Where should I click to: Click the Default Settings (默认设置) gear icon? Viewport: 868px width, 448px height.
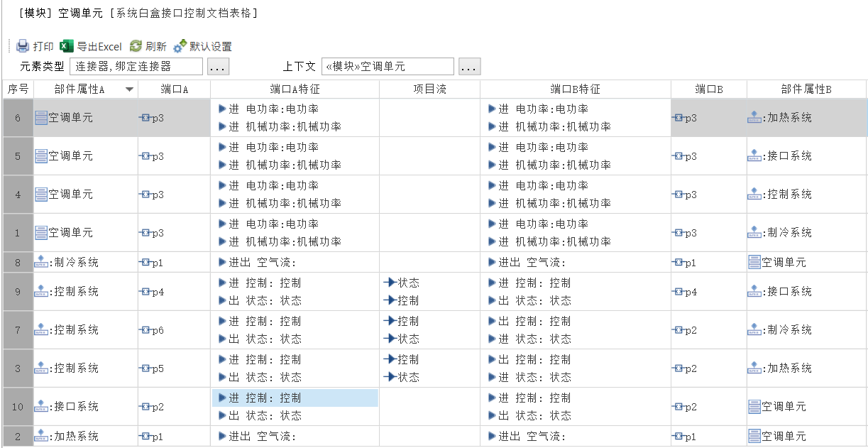coord(180,47)
